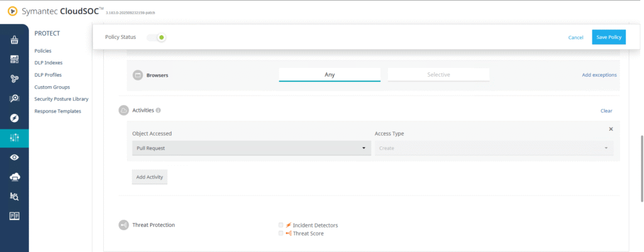Open the Dashboard chart icon in sidebar
The width and height of the screenshot is (644, 252).
click(14, 59)
